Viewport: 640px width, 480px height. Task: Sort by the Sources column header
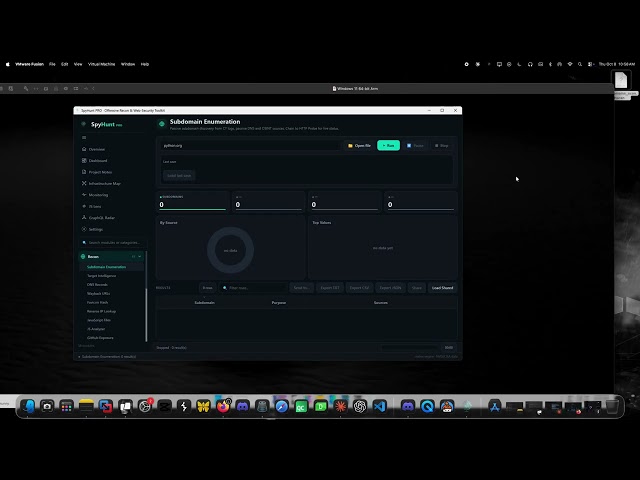click(381, 303)
